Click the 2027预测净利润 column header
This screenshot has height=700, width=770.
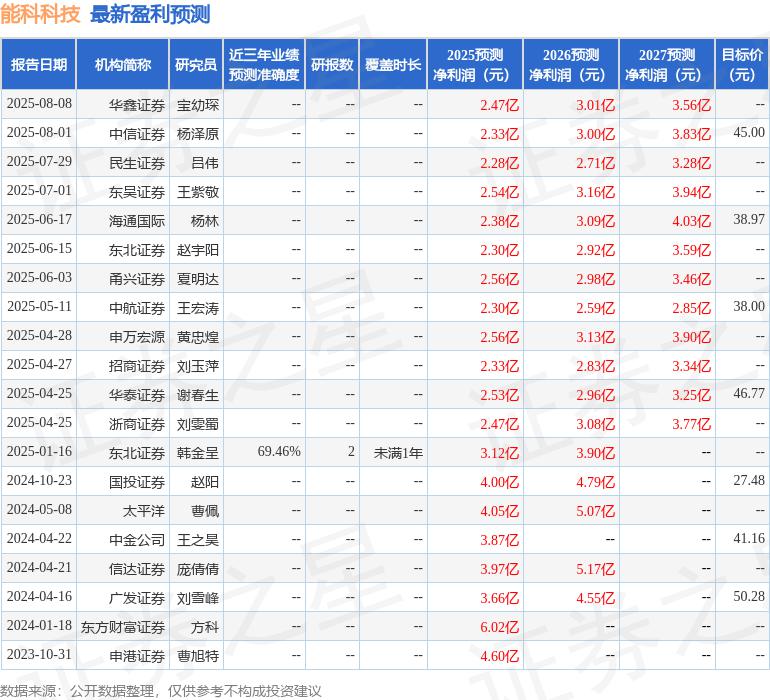667,64
